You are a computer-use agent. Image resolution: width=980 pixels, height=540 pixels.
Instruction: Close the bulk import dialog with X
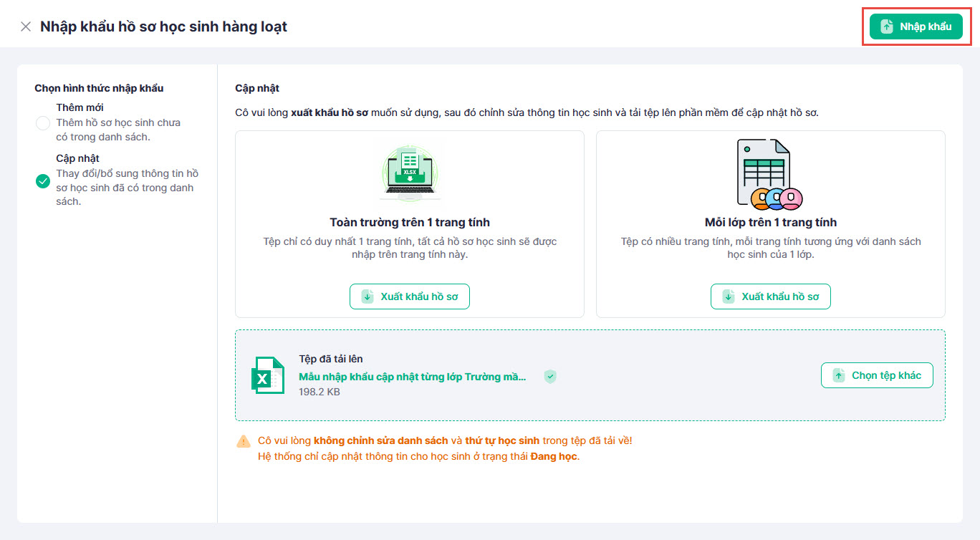click(26, 26)
